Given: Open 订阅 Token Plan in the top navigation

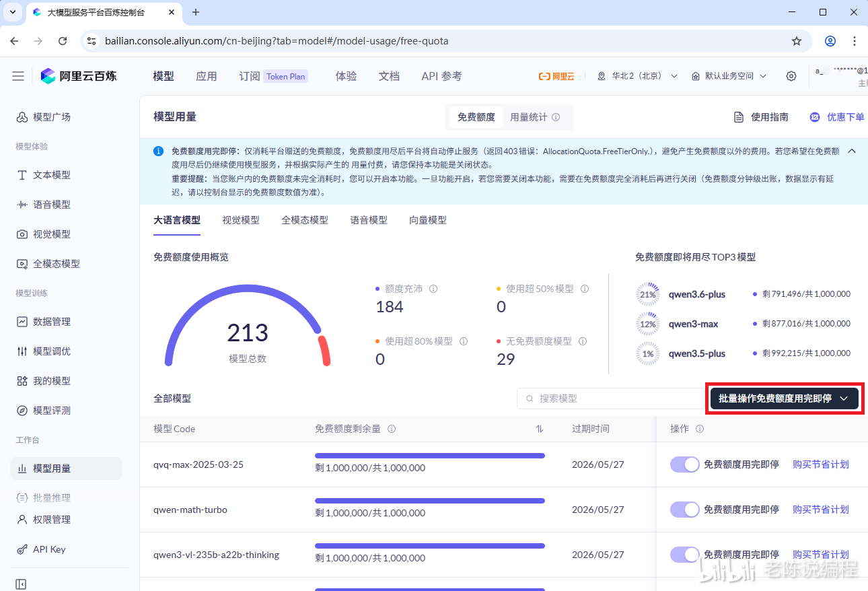Looking at the screenshot, I should click(x=274, y=76).
